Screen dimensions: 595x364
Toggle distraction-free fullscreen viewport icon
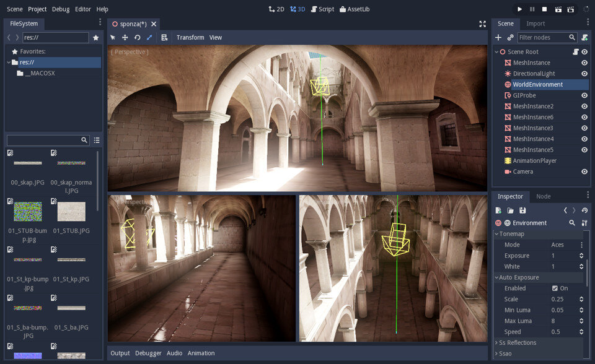[483, 24]
